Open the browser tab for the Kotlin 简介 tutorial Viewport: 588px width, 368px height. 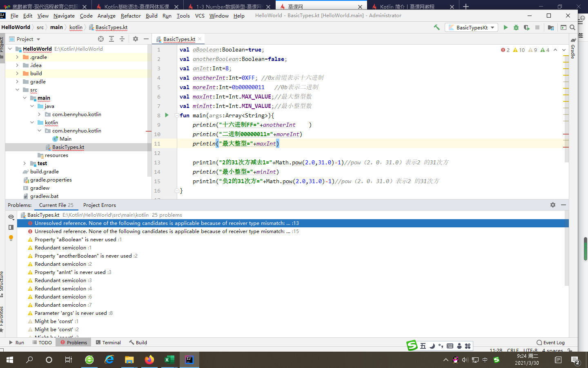pos(412,7)
